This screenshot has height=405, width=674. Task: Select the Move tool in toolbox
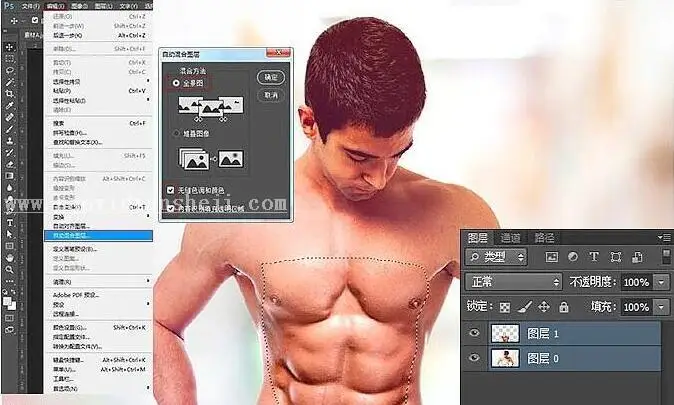tap(9, 46)
